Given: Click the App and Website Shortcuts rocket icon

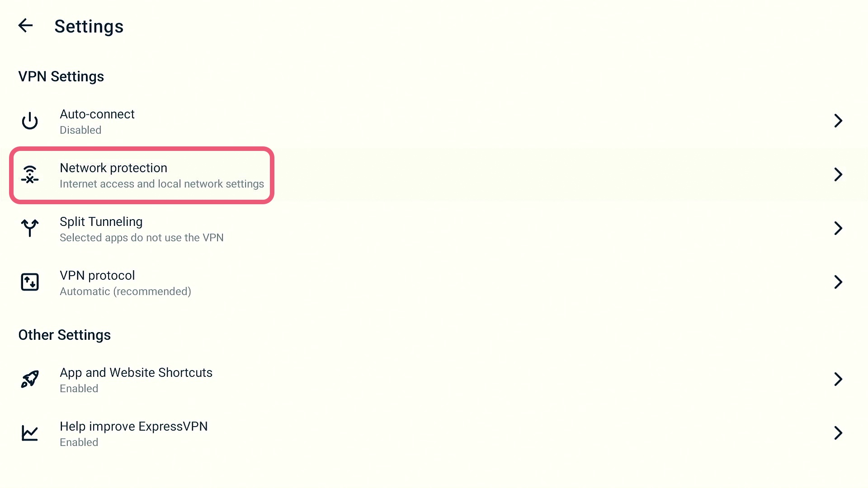Looking at the screenshot, I should click(x=30, y=379).
